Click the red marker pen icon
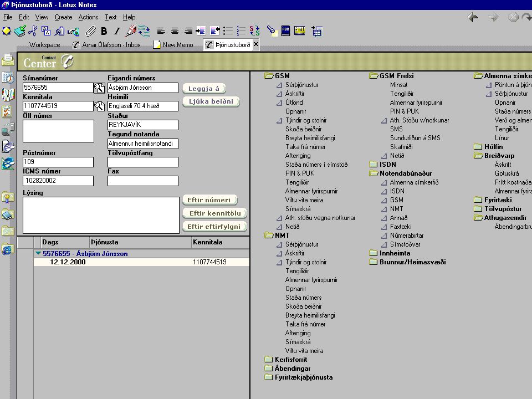532x399 pixels. pos(130,31)
